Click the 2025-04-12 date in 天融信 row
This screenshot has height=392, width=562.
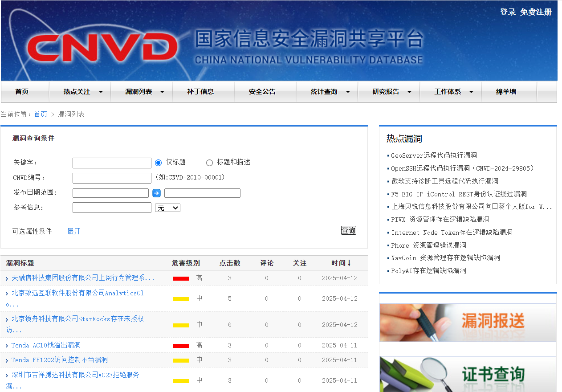point(340,278)
